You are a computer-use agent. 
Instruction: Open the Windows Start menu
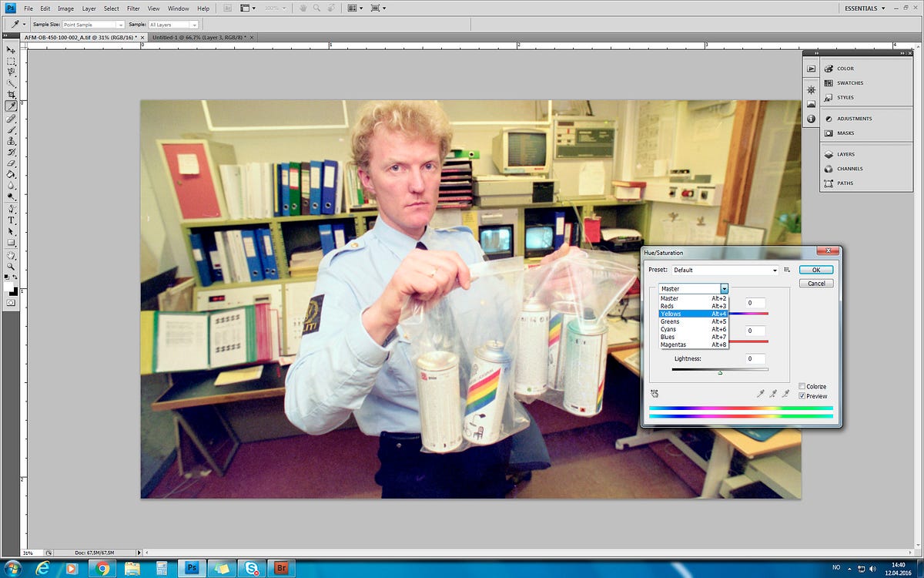tap(12, 568)
